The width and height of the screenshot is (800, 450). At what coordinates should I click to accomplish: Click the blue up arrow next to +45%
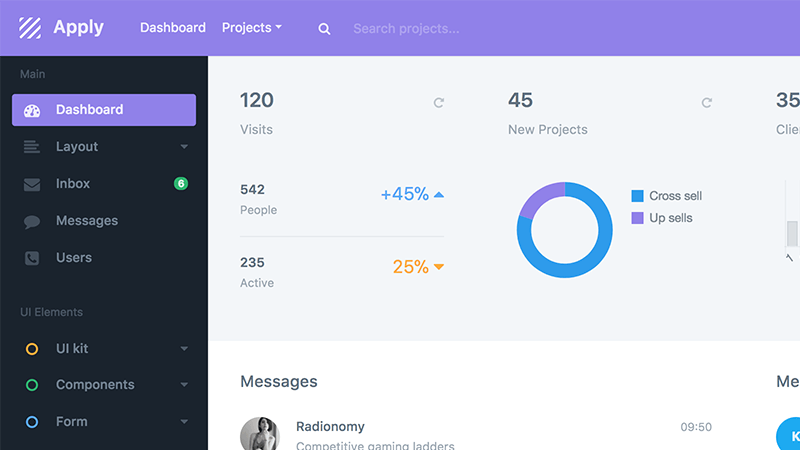click(439, 194)
